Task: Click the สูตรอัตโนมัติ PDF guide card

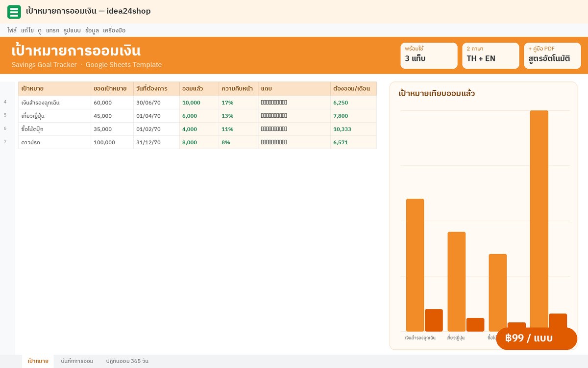Action: (x=552, y=55)
